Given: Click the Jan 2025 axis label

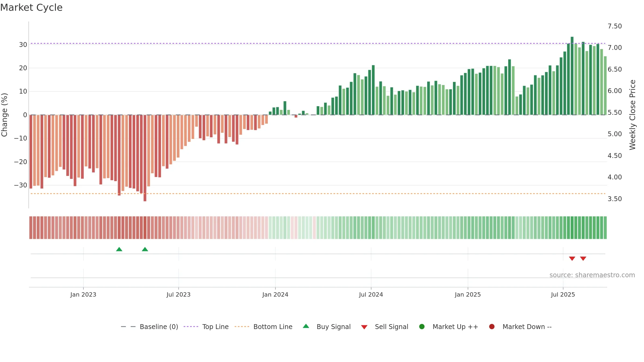Looking at the screenshot, I should [468, 294].
